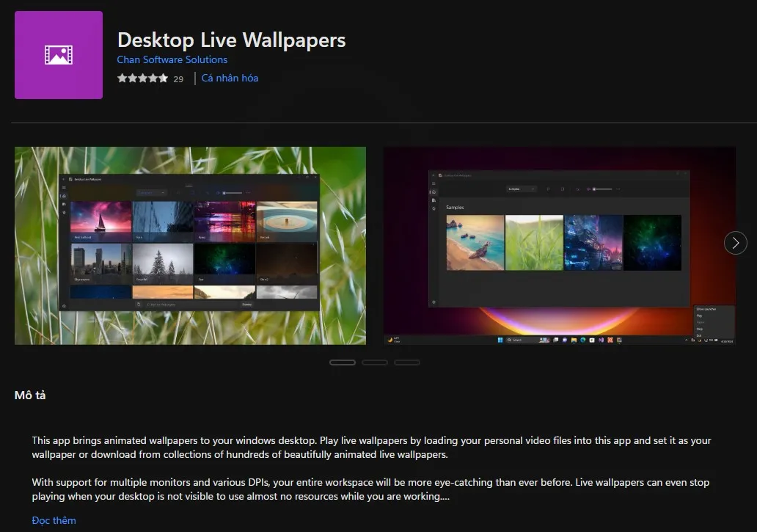Open the Settings gear at the sidebar bottom

point(434,302)
